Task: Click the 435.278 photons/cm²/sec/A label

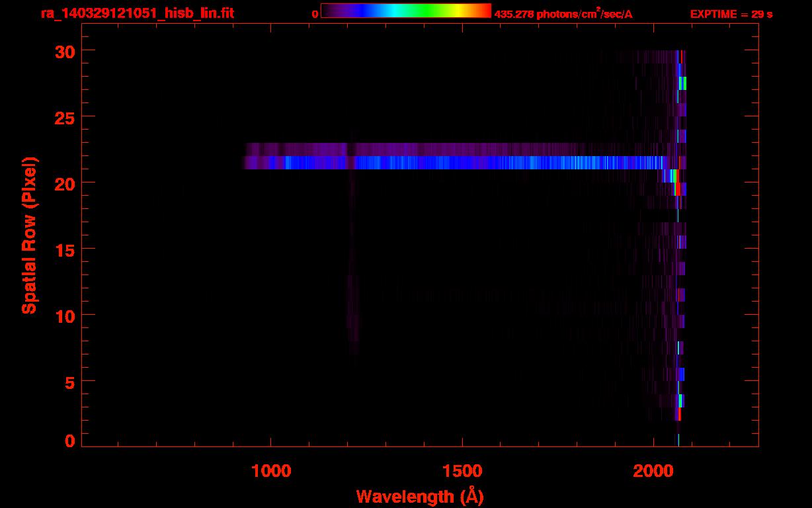Action: tap(563, 14)
